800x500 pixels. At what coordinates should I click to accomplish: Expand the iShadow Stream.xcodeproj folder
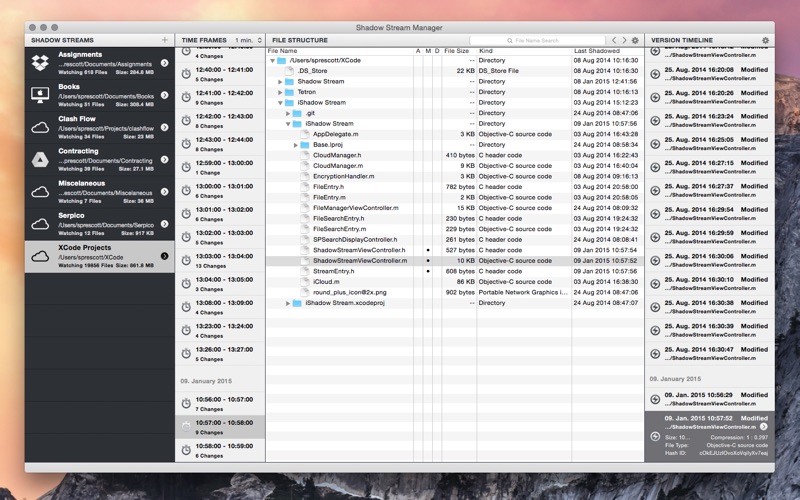[x=288, y=303]
